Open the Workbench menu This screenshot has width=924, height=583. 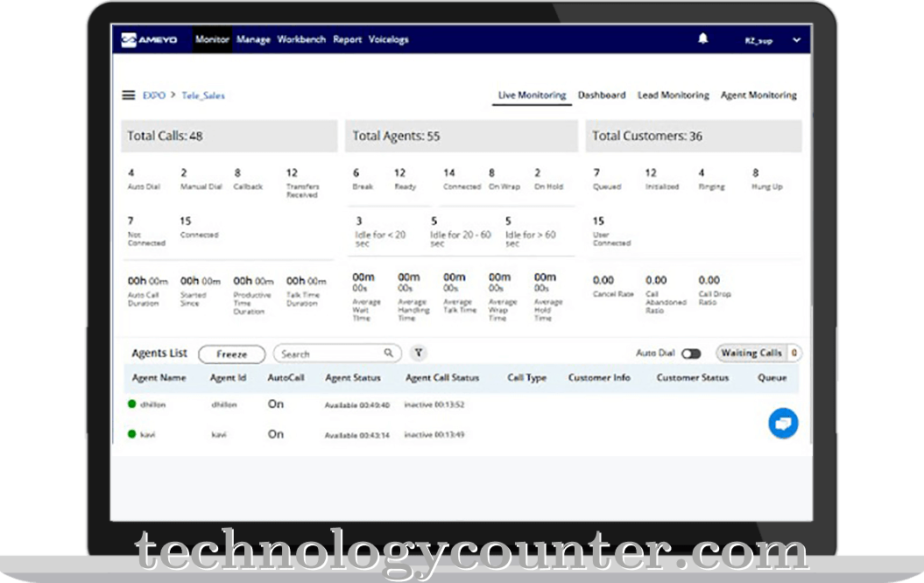pos(301,39)
